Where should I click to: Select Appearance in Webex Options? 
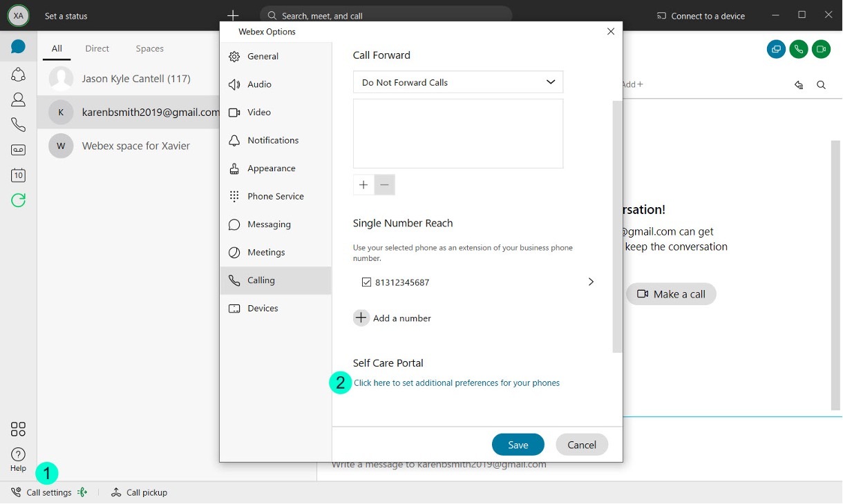[275, 168]
